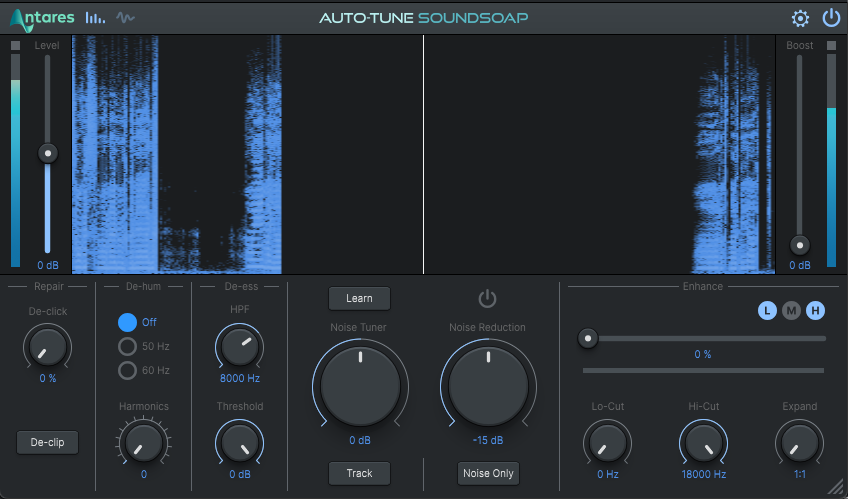Click the Boost meter clip indicator square

(x=831, y=45)
